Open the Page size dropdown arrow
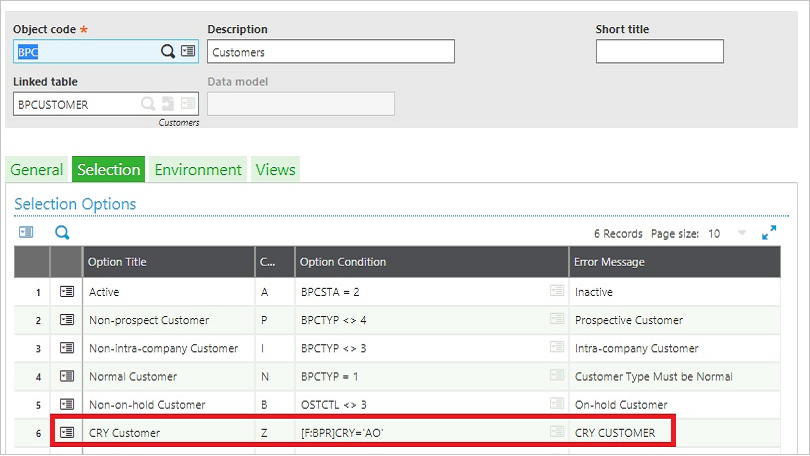Viewport: 810px width, 456px height. (x=742, y=233)
